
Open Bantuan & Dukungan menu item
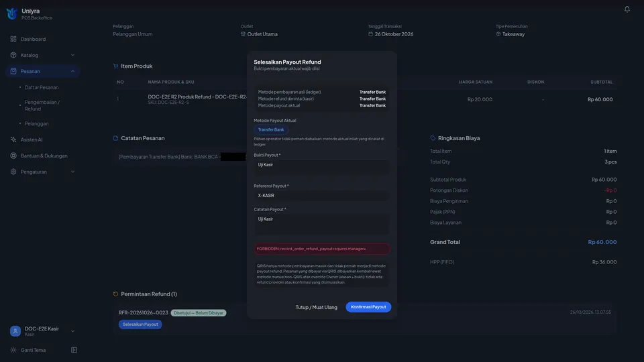(44, 156)
